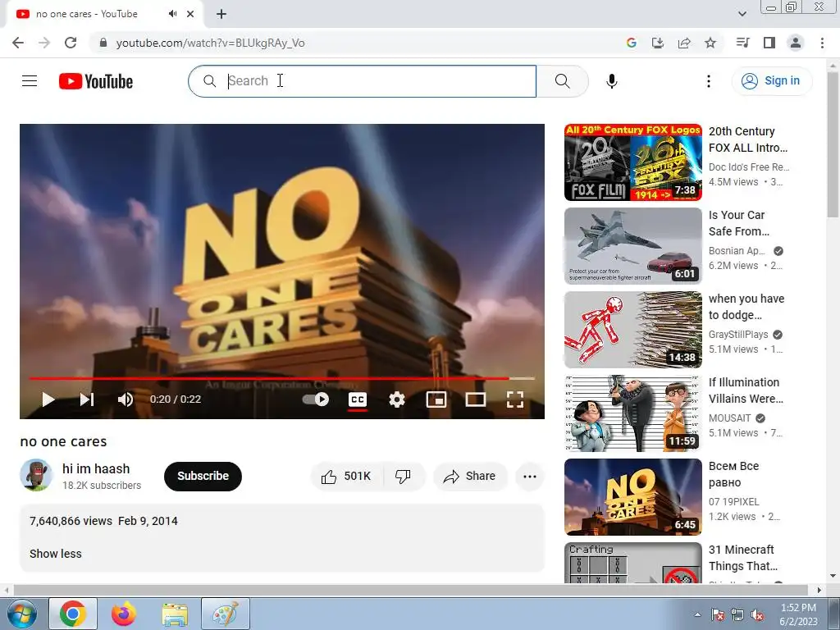Click the 7,640,866 views text
Image resolution: width=840 pixels, height=630 pixels.
(71, 521)
